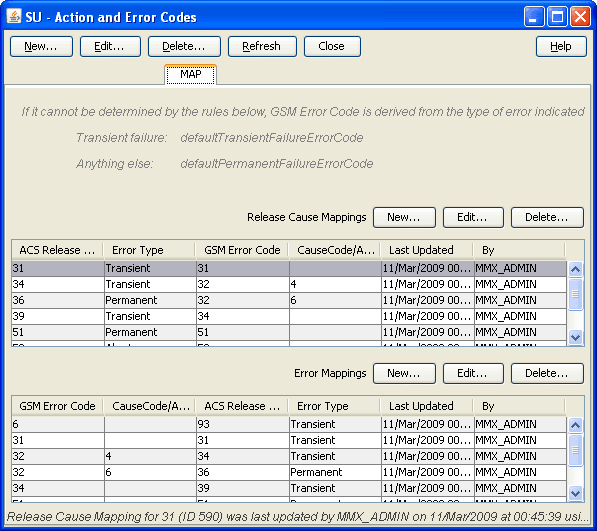
Task: Click Close button in toolbar
Action: [x=332, y=46]
